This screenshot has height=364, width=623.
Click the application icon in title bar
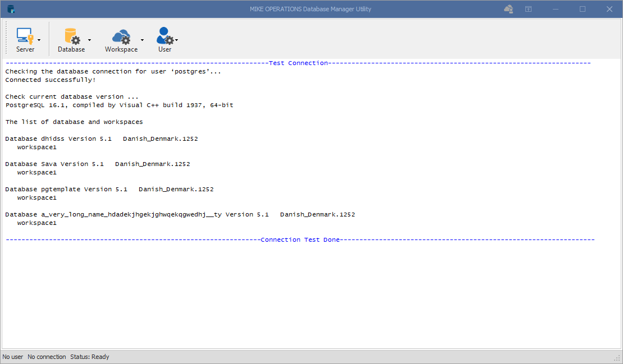pos(11,9)
